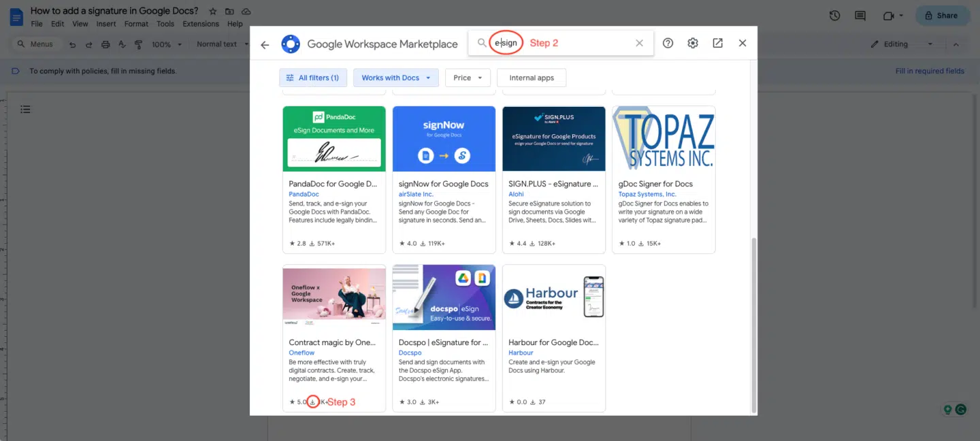The width and height of the screenshot is (980, 441).
Task: Open version history clock icon
Action: tap(835, 16)
